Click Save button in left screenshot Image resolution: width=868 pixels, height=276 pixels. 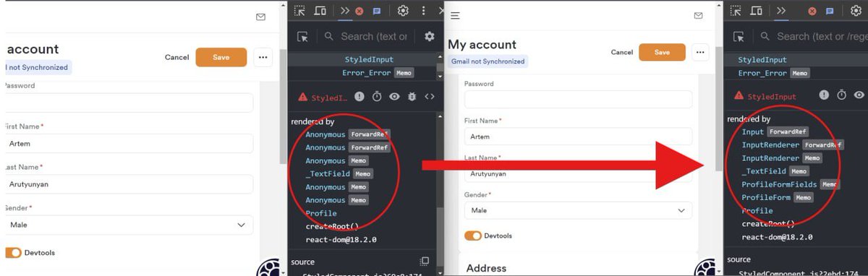pos(221,57)
